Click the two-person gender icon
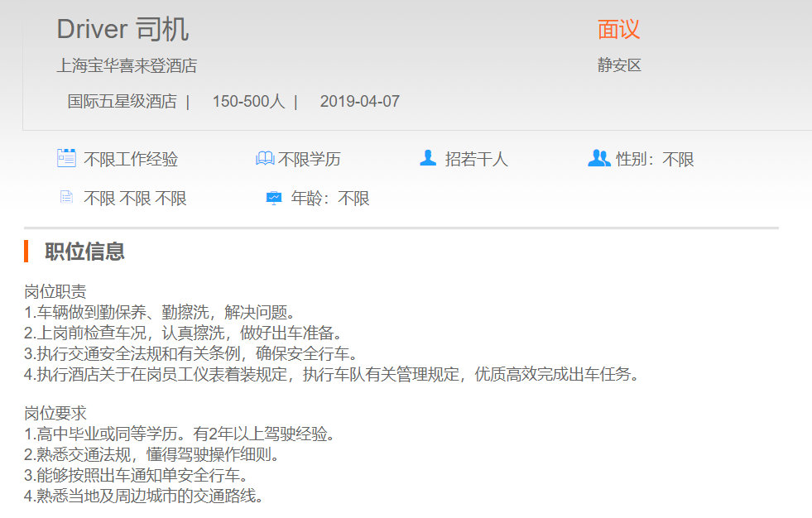The height and width of the screenshot is (518, 812). click(x=598, y=158)
